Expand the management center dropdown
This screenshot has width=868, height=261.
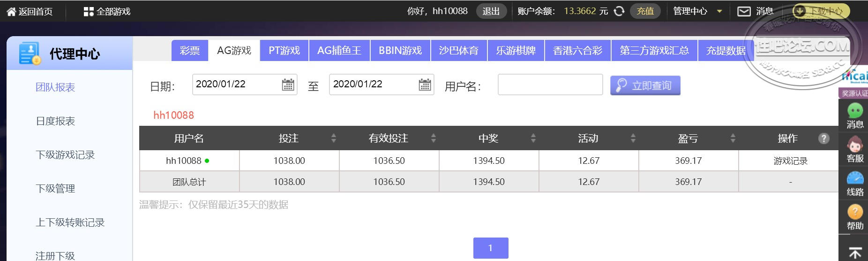(x=719, y=11)
